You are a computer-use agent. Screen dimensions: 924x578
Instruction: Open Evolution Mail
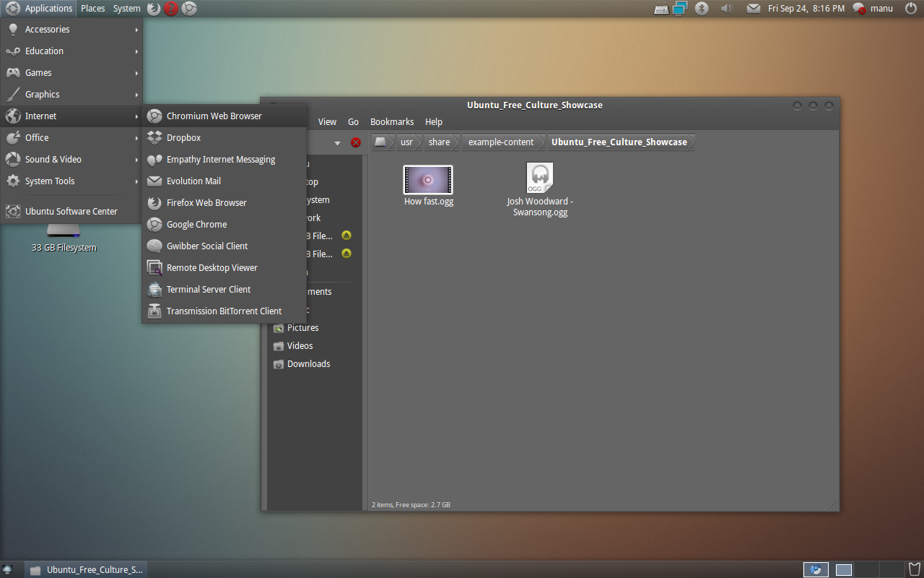coord(224,181)
